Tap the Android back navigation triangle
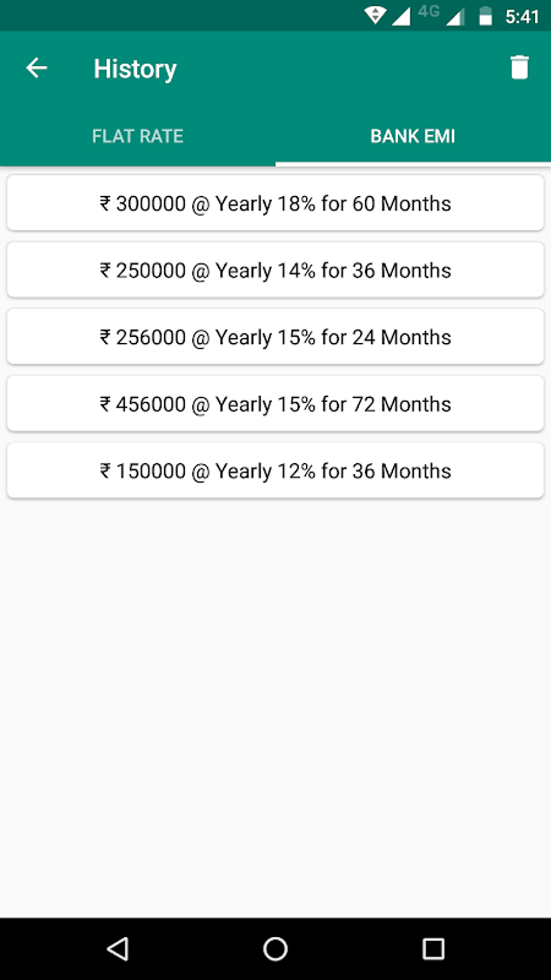Screen dimensions: 551x980 coord(117,949)
